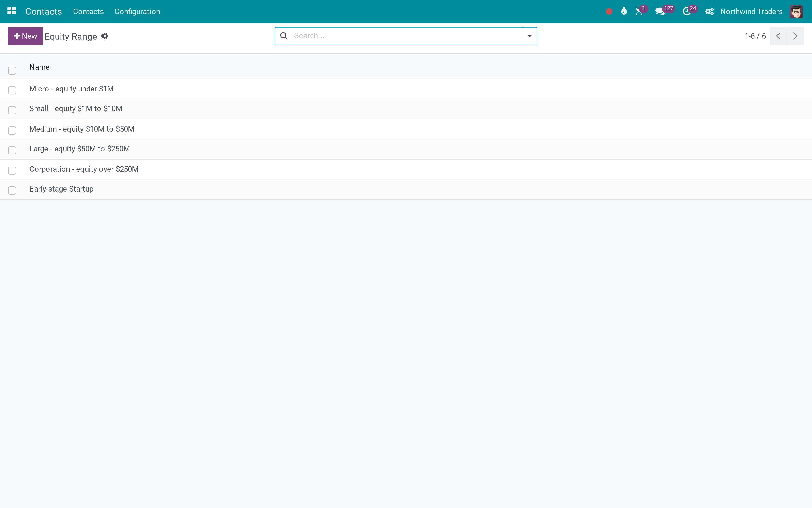Screen dimensions: 812x508
Task: Open the main apps grid menu
Action: point(12,11)
